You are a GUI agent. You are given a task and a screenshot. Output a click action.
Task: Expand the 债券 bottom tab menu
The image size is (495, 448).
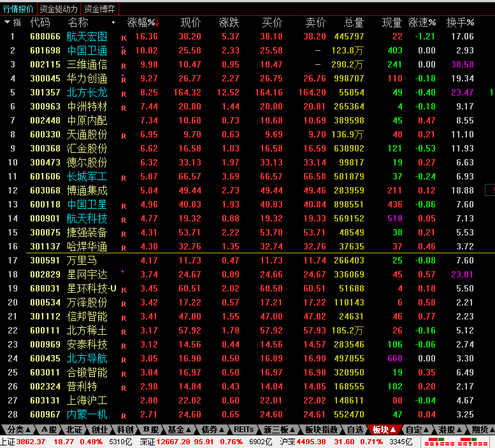[x=222, y=430]
